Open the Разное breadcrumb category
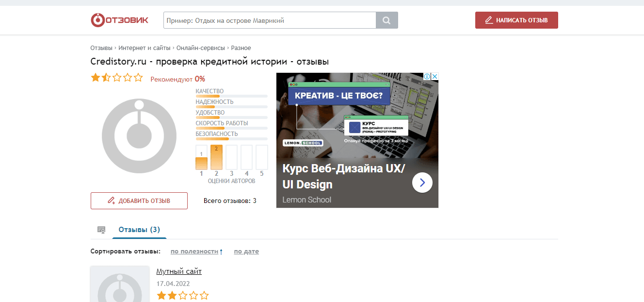This screenshot has height=302, width=644. click(x=241, y=48)
